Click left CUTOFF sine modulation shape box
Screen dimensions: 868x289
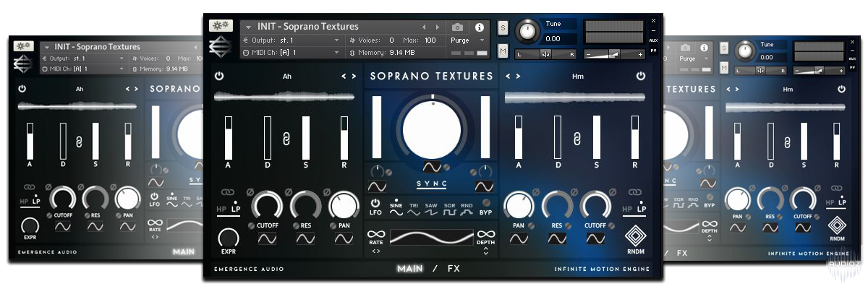[x=267, y=238]
